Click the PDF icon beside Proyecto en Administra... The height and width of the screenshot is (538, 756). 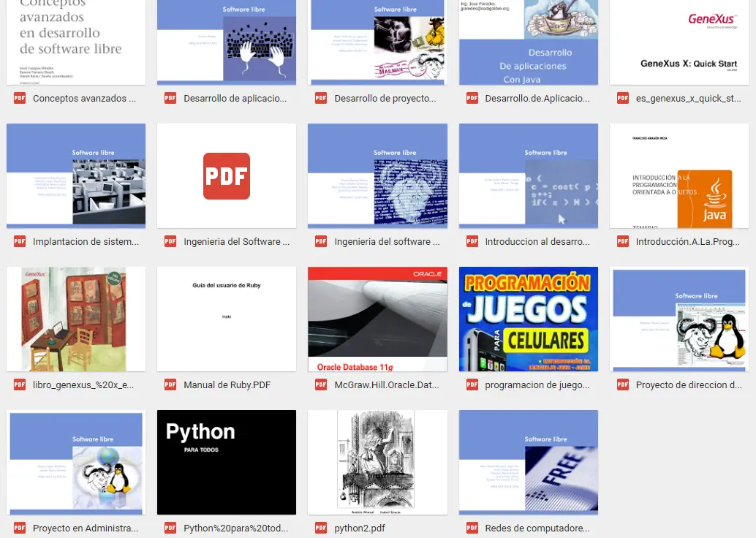tap(19, 528)
